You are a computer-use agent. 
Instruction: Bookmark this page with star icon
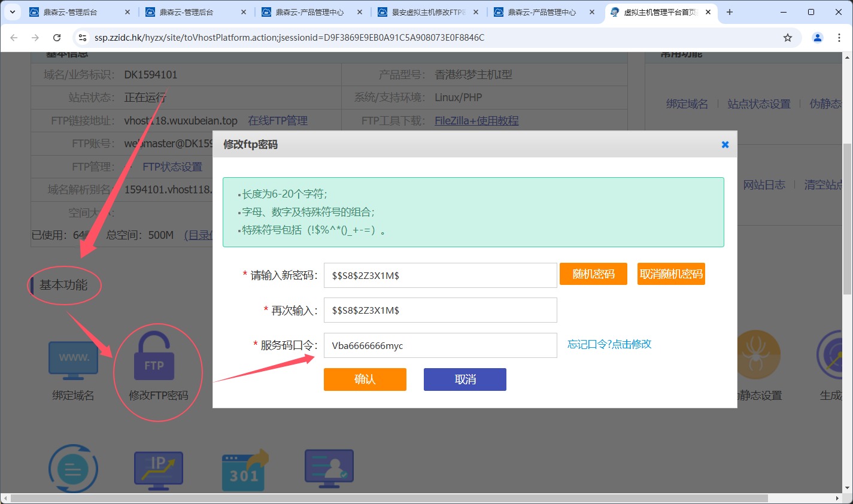click(788, 38)
